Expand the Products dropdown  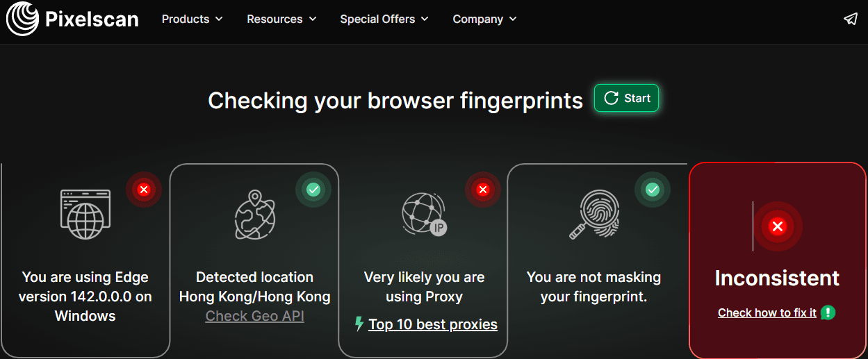tap(192, 19)
